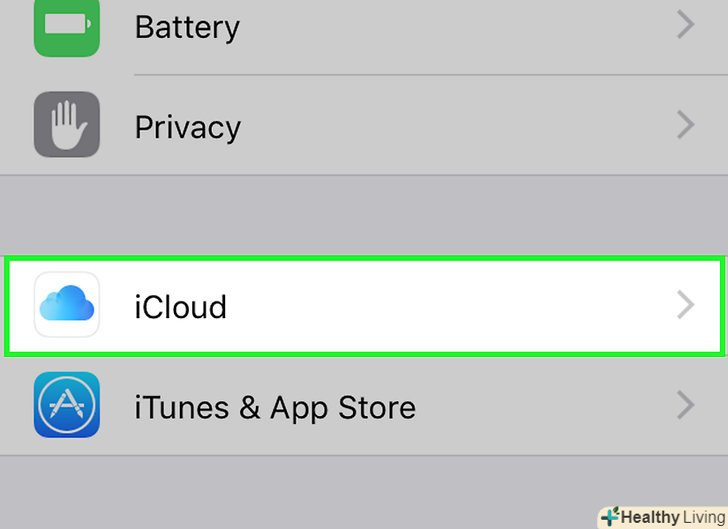Click the Healthy Living plus logo
The width and height of the screenshot is (728, 529).
click(x=609, y=517)
